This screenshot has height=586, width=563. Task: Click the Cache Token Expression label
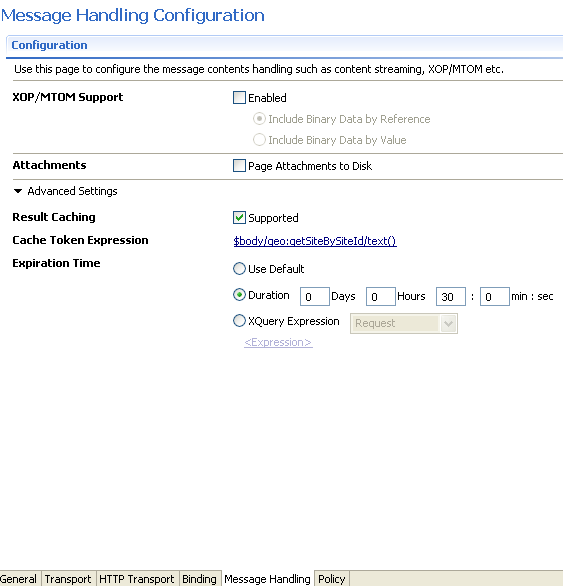80,240
